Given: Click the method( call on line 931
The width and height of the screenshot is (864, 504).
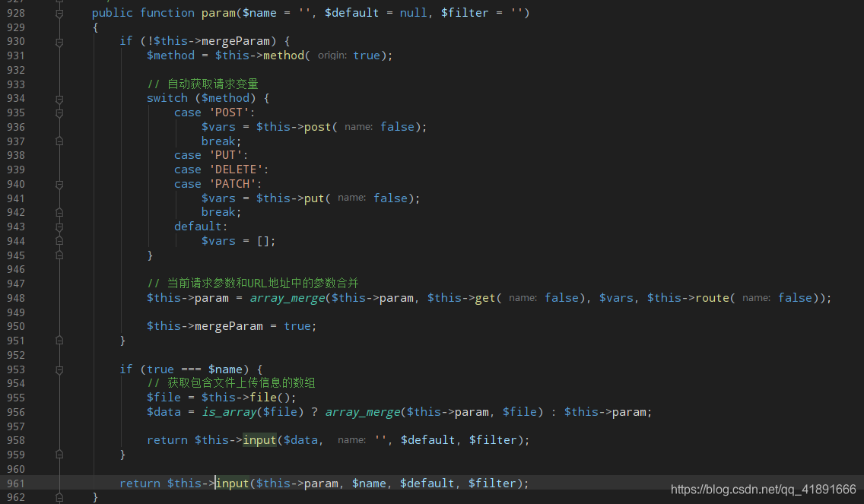Looking at the screenshot, I should point(287,55).
